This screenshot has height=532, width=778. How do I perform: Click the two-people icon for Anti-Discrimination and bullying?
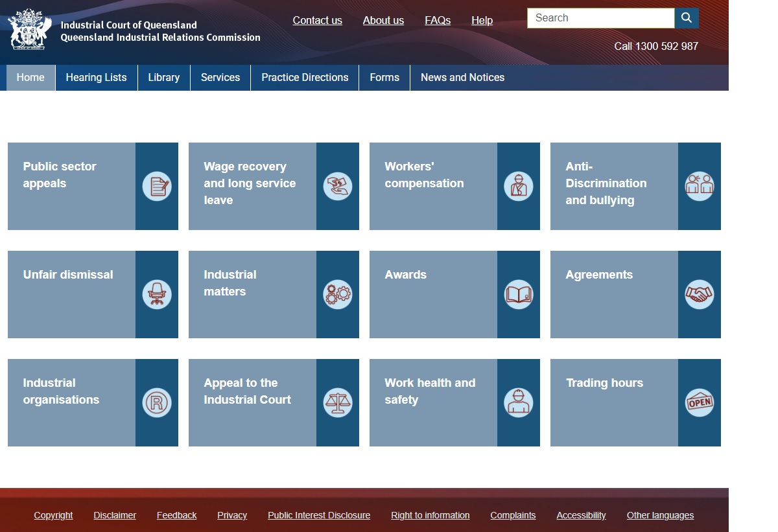(x=700, y=187)
